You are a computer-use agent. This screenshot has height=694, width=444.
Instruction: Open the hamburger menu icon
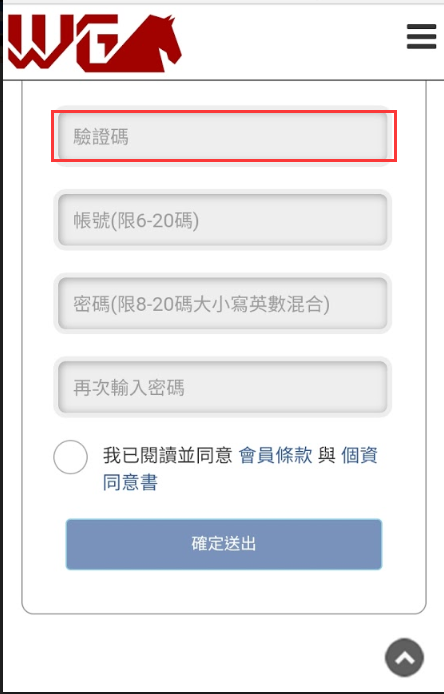point(421,36)
